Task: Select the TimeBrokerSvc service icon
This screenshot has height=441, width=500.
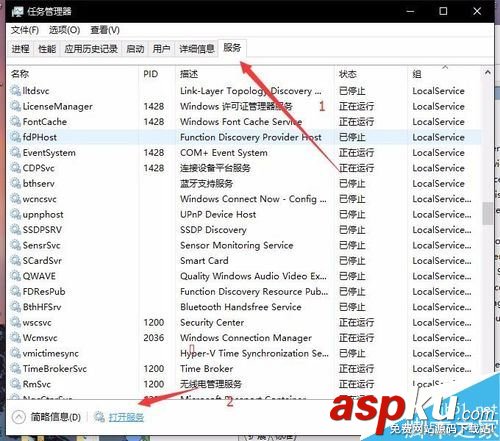Action: click(x=16, y=369)
